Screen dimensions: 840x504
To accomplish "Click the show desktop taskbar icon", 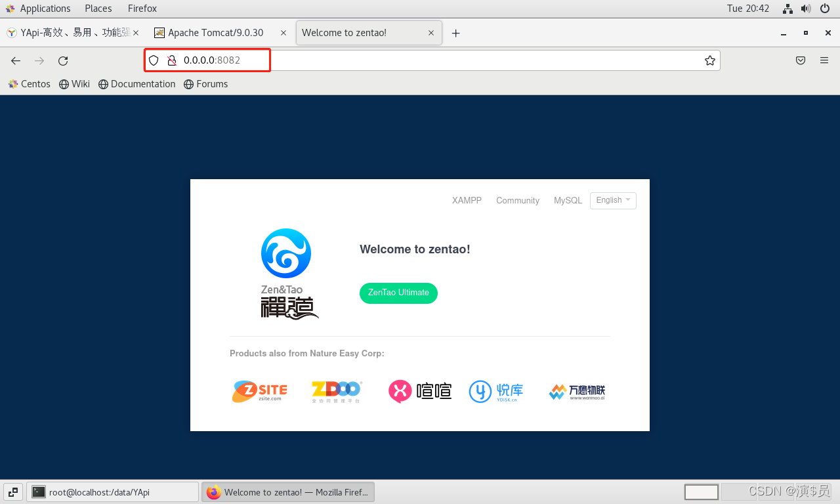I will [x=13, y=492].
